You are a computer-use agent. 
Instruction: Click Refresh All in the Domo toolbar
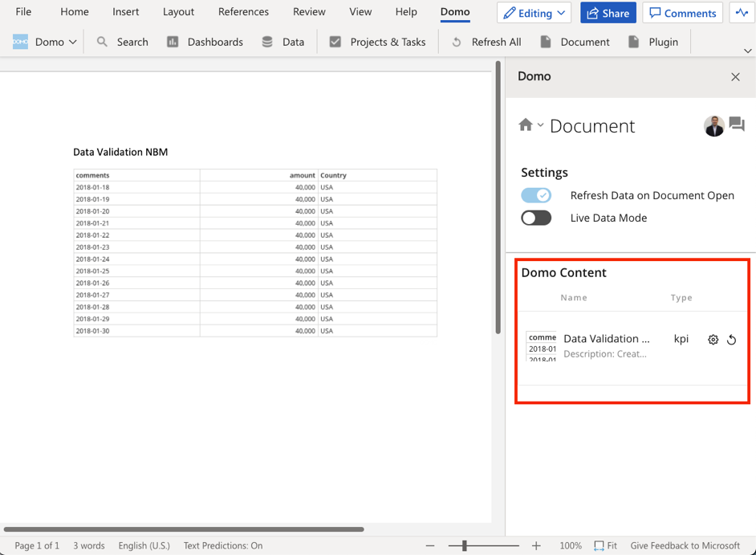[485, 42]
